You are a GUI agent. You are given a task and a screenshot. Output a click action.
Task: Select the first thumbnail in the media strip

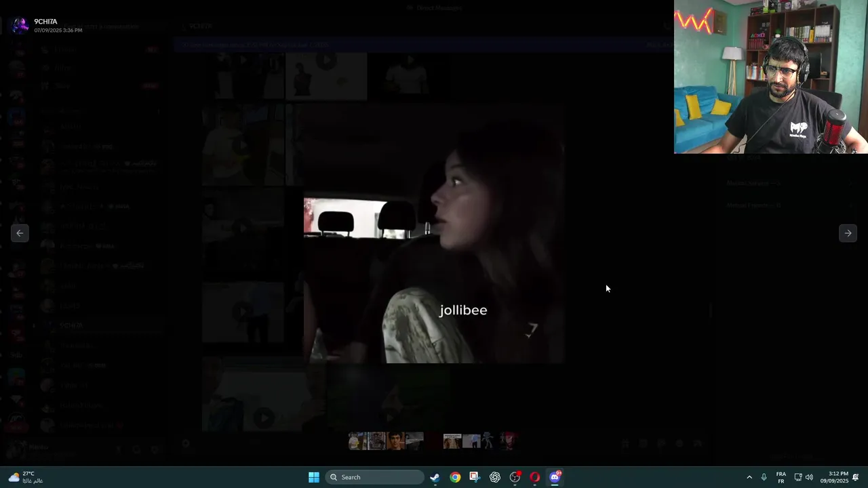[357, 441]
